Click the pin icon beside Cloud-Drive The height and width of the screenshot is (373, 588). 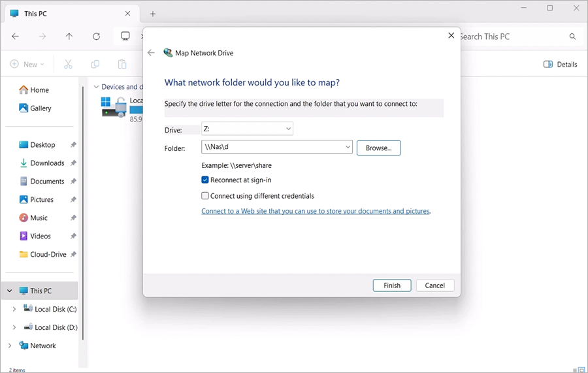[73, 255]
